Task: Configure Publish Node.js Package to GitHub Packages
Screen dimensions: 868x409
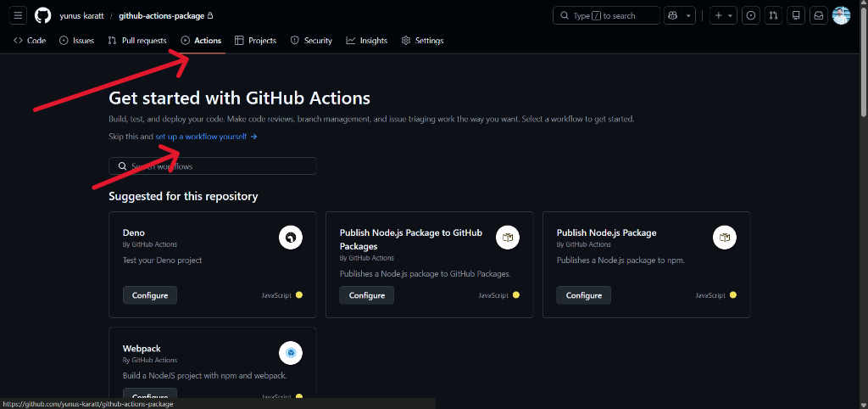Action: pyautogui.click(x=367, y=295)
